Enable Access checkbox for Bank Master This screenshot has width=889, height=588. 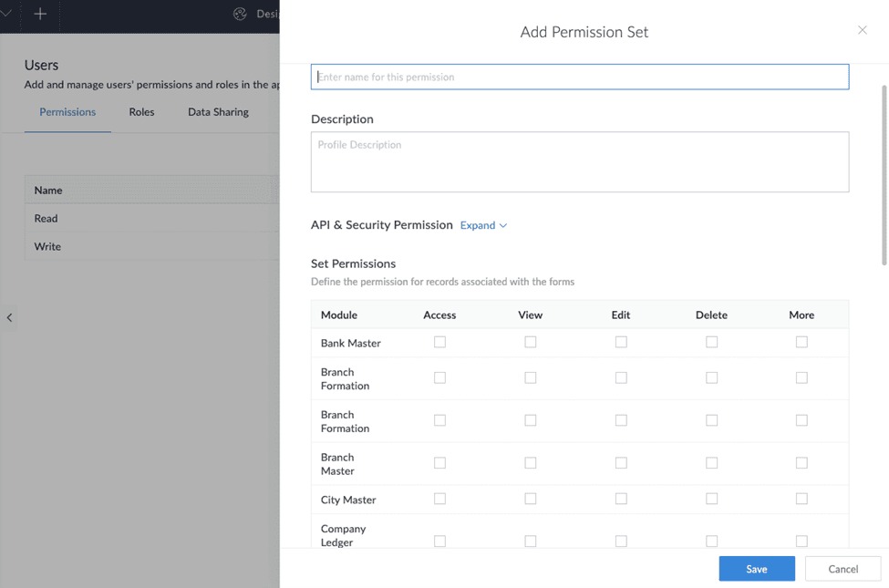[439, 342]
